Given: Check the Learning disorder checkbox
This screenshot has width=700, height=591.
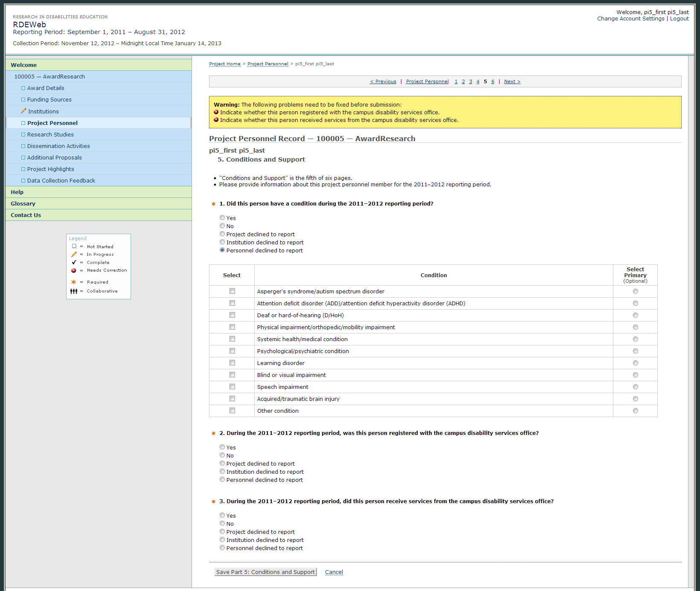Looking at the screenshot, I should (x=232, y=363).
